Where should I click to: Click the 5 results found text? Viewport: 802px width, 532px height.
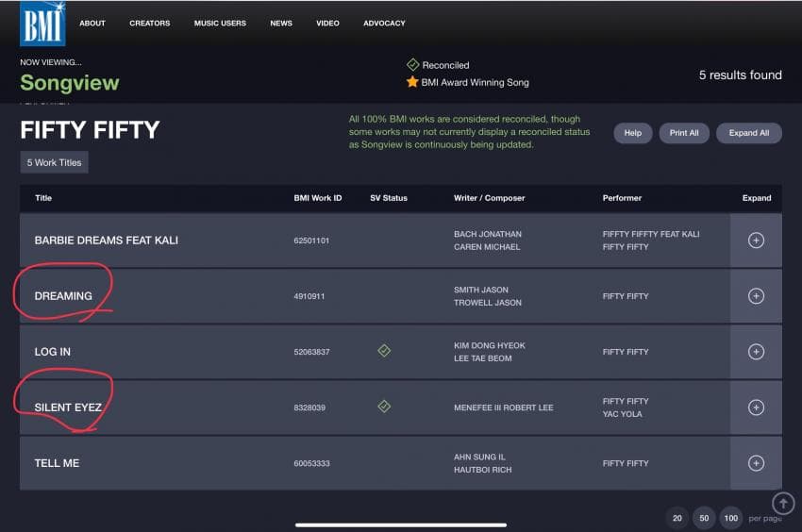pos(740,75)
